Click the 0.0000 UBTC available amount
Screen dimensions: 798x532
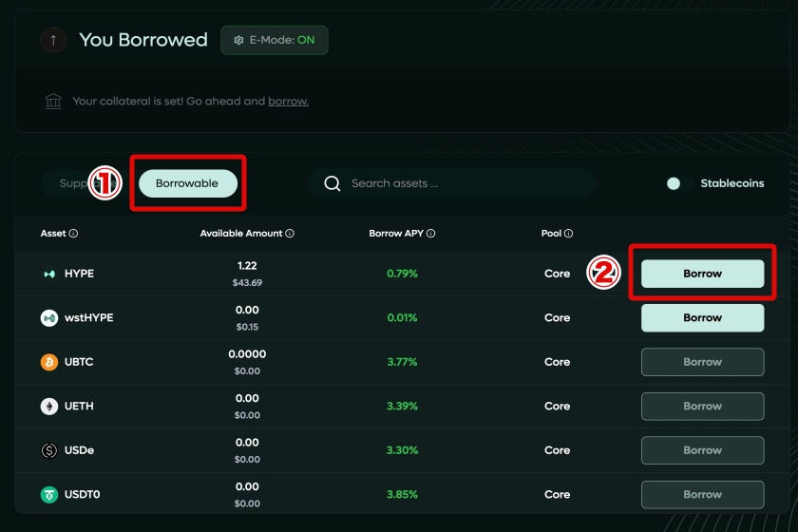click(x=247, y=354)
